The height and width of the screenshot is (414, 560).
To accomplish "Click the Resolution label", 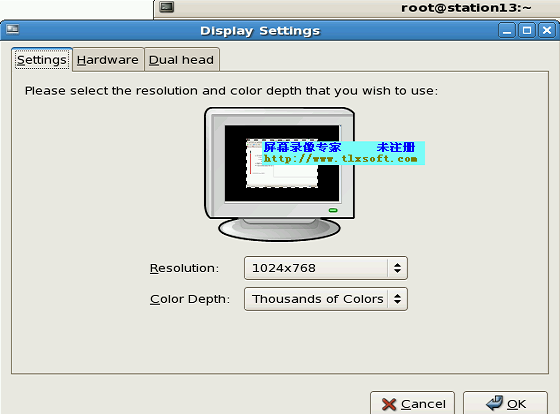I will point(184,268).
